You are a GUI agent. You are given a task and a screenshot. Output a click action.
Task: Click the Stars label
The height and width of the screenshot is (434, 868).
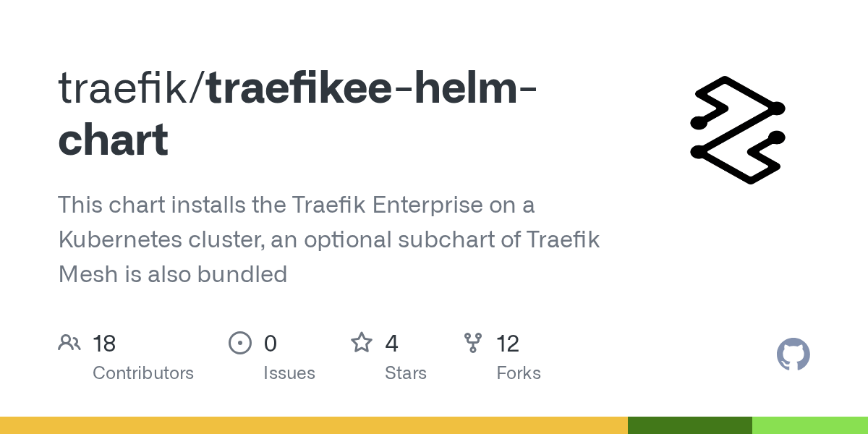coord(406,373)
